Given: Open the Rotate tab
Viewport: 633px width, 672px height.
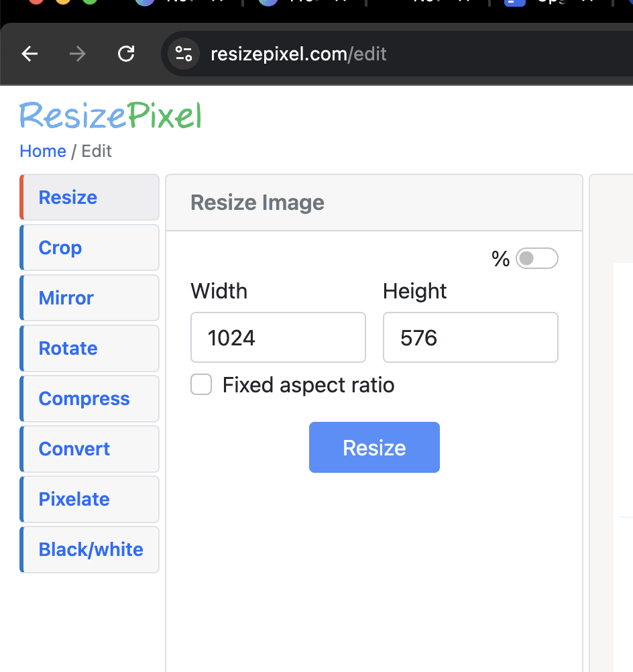Looking at the screenshot, I should pyautogui.click(x=90, y=348).
